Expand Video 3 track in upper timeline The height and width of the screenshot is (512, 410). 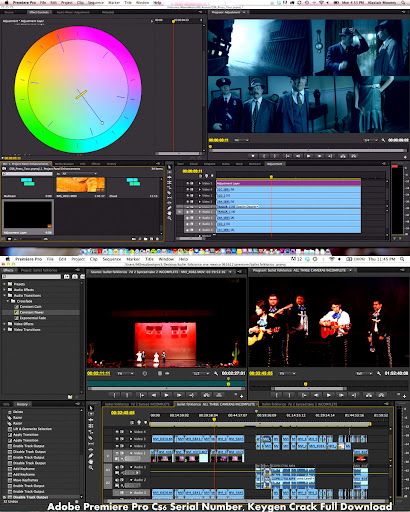pyautogui.click(x=200, y=195)
